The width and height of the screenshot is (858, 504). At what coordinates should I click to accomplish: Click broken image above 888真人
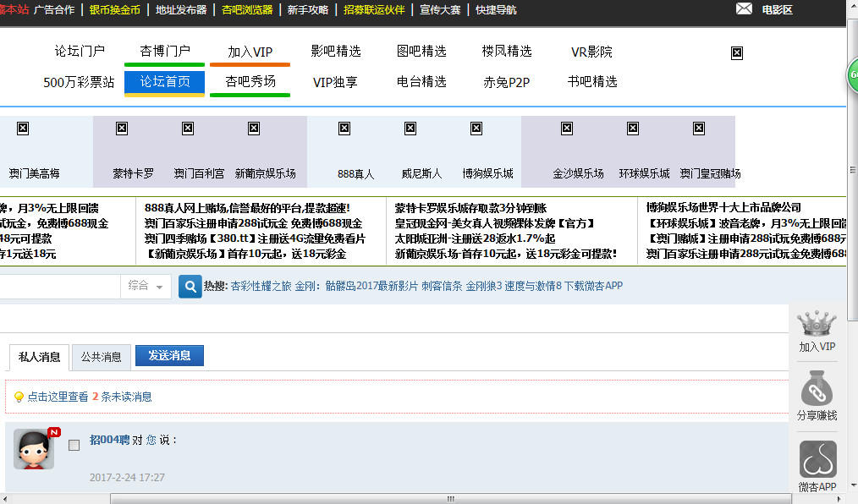tap(344, 129)
